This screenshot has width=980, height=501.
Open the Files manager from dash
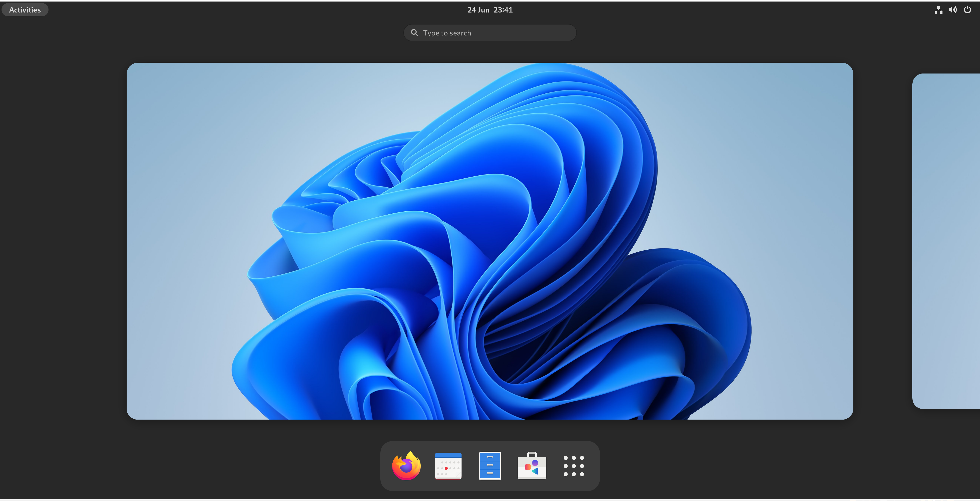click(x=490, y=466)
